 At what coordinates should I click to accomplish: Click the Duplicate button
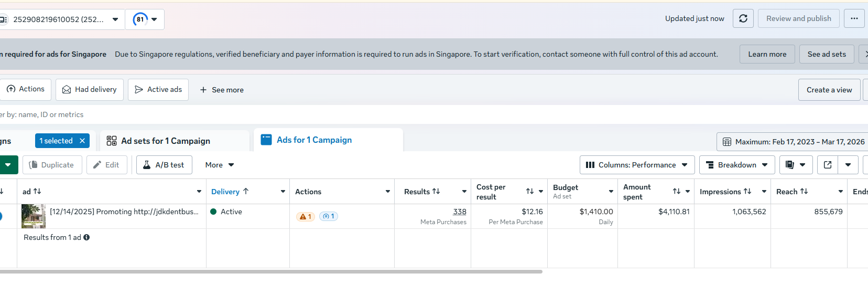pos(52,165)
